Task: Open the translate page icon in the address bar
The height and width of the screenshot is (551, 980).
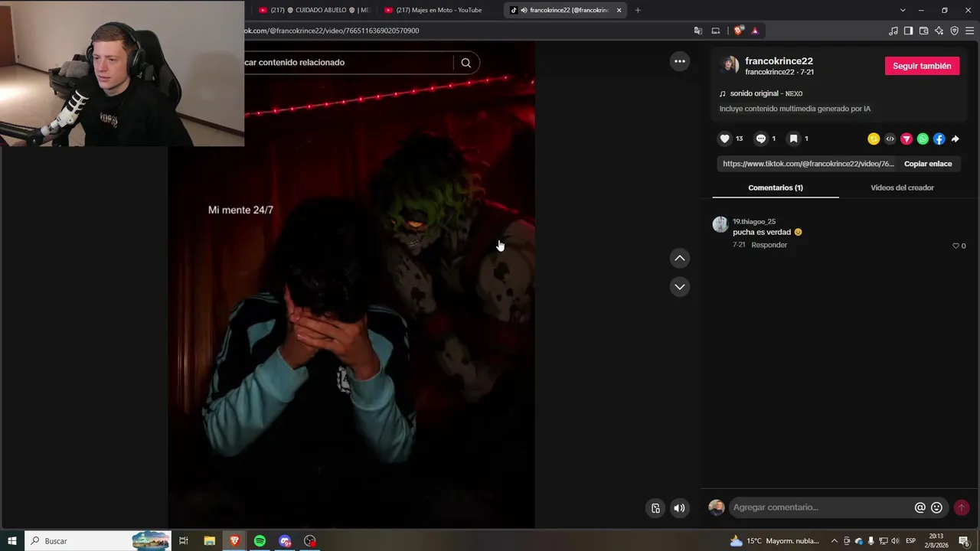Action: 698,31
